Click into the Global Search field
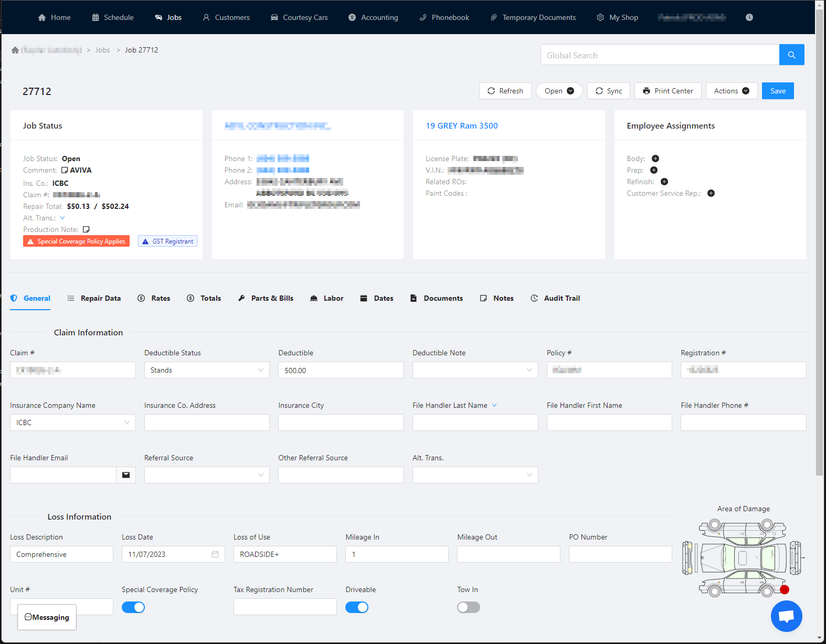826x644 pixels. 660,55
